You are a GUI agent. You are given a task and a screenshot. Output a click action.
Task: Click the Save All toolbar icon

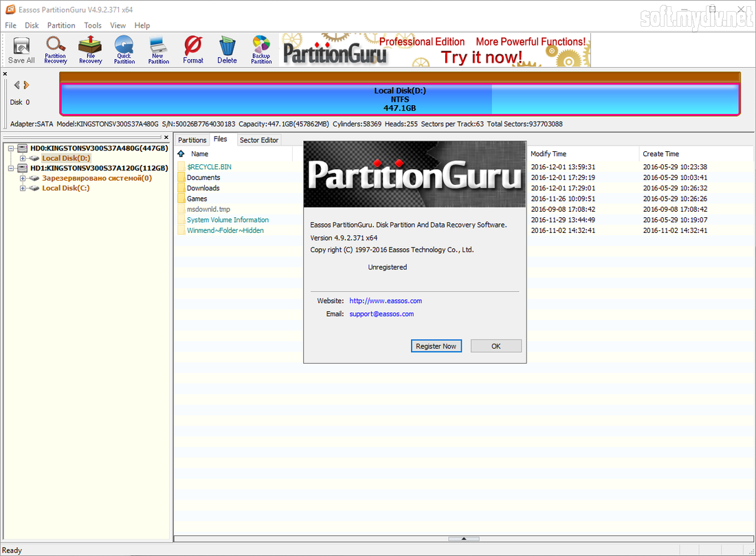(21, 50)
